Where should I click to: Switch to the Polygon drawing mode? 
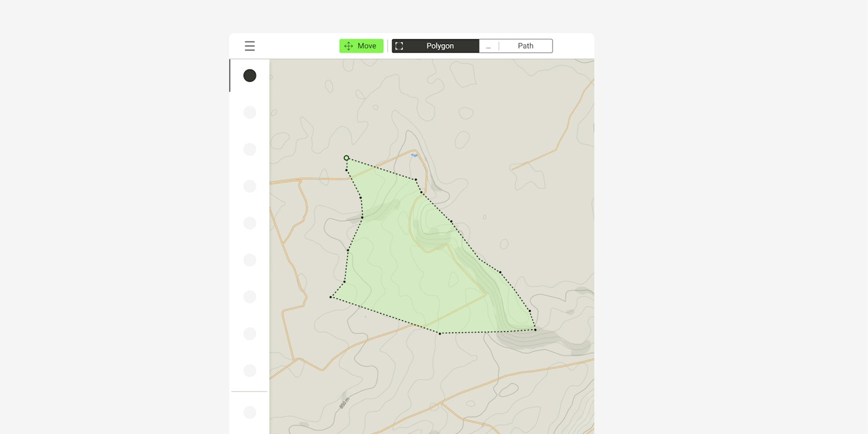(440, 46)
